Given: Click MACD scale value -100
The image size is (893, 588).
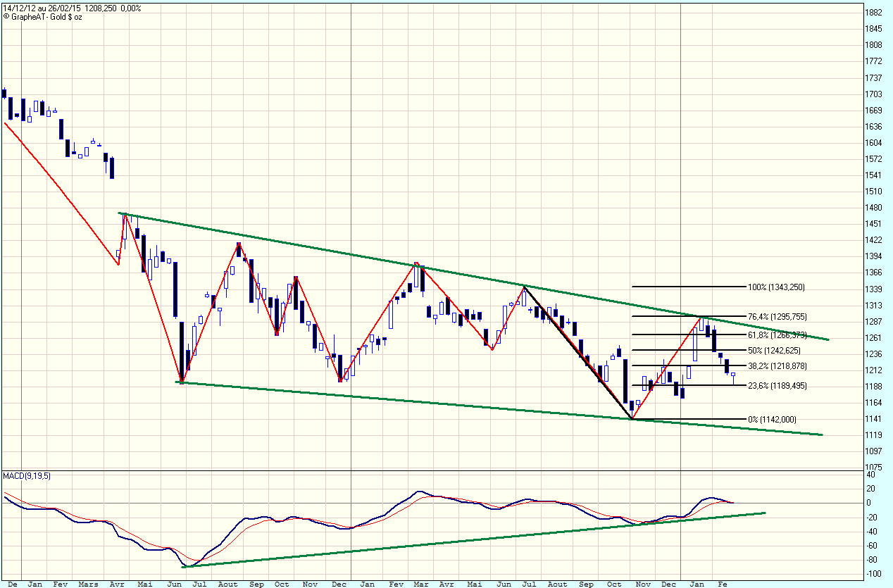Looking at the screenshot, I should 873,575.
